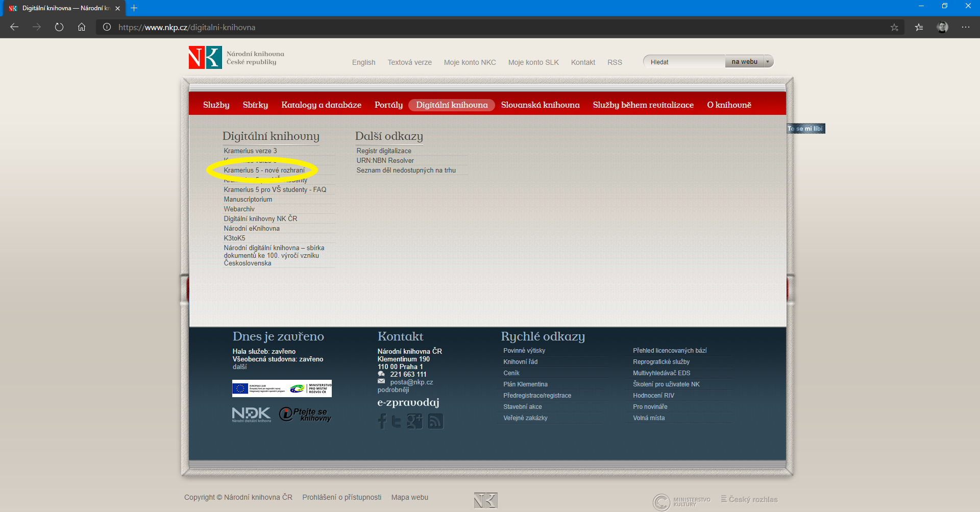Image resolution: width=980 pixels, height=512 pixels.
Task: Click the browser back arrow
Action: pyautogui.click(x=14, y=27)
